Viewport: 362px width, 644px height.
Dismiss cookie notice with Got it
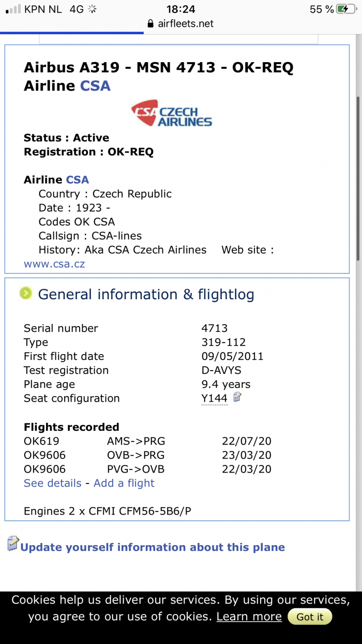tap(310, 617)
